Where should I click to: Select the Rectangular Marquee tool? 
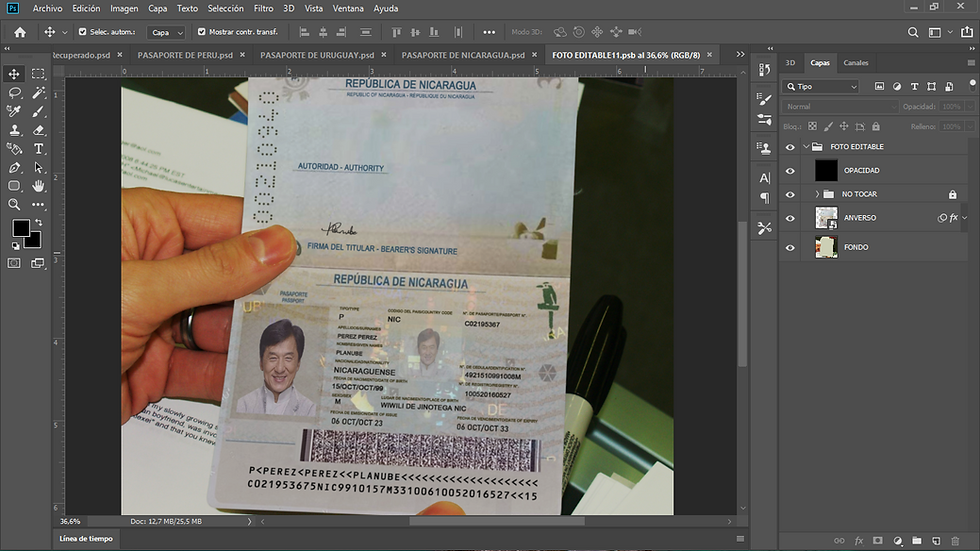point(38,74)
